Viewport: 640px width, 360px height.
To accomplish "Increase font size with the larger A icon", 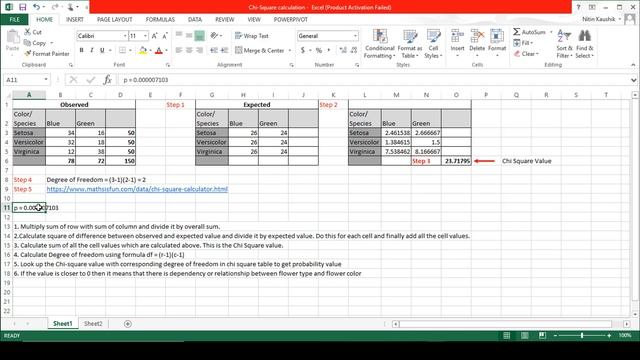I will pos(155,36).
